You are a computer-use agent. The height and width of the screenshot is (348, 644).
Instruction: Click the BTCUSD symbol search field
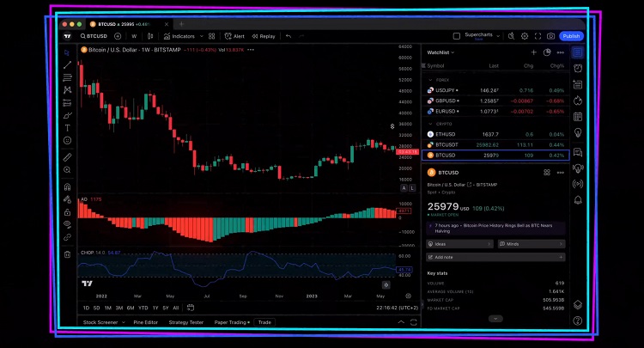(95, 36)
